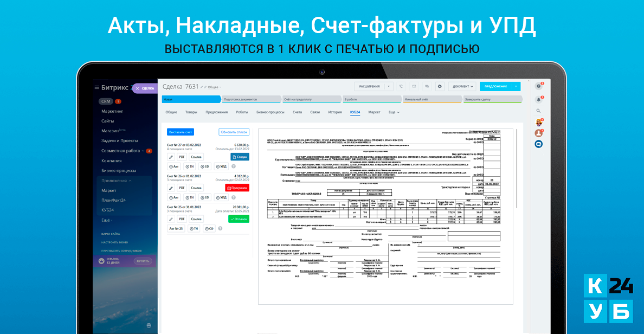Get Ссылка link for invoice № 25

point(196,219)
